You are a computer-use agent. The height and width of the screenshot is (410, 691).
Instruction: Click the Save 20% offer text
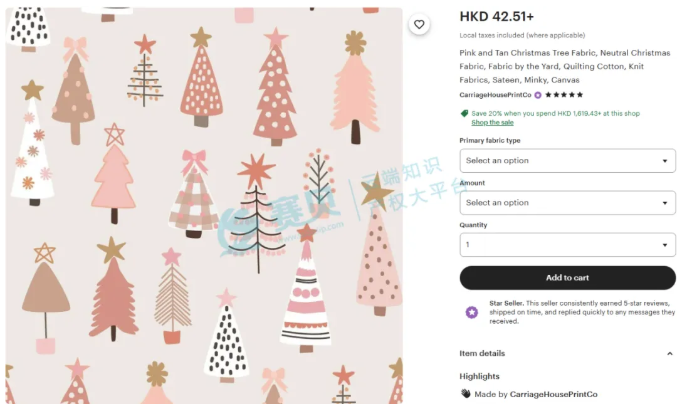pyautogui.click(x=555, y=113)
